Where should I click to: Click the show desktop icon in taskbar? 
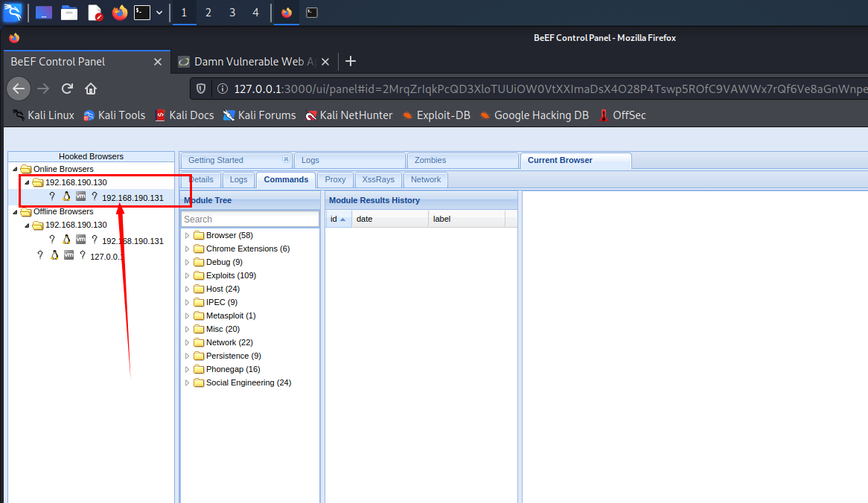[44, 12]
